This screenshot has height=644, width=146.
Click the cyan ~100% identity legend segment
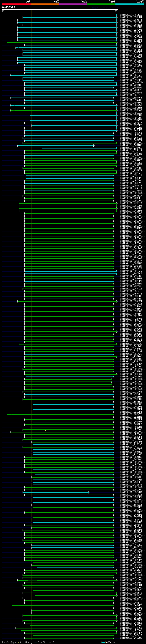[x=130, y=4]
